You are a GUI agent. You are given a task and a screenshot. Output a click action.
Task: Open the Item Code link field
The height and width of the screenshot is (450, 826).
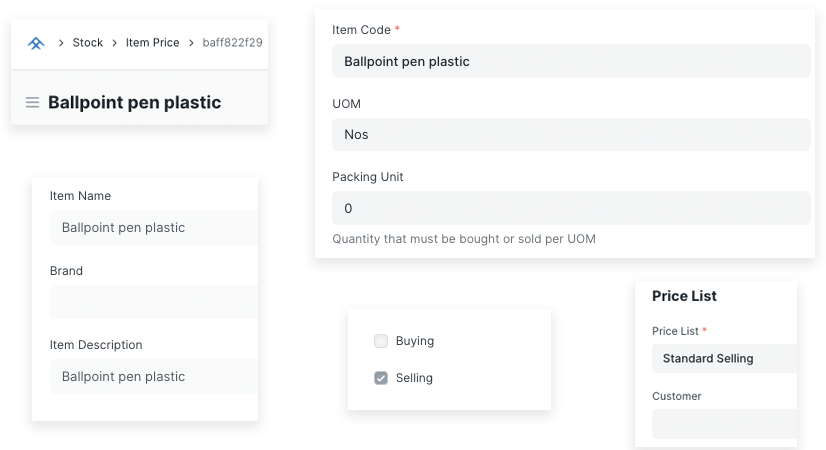click(570, 62)
